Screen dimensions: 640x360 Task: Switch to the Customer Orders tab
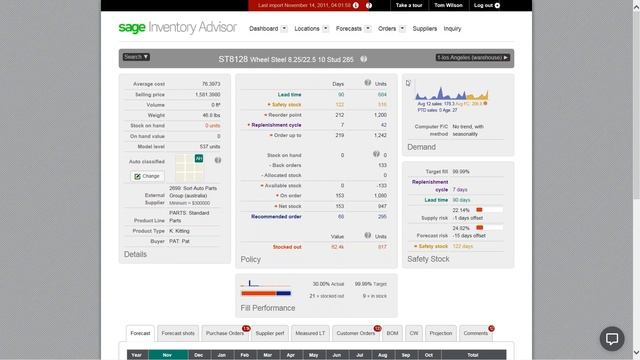point(356,333)
